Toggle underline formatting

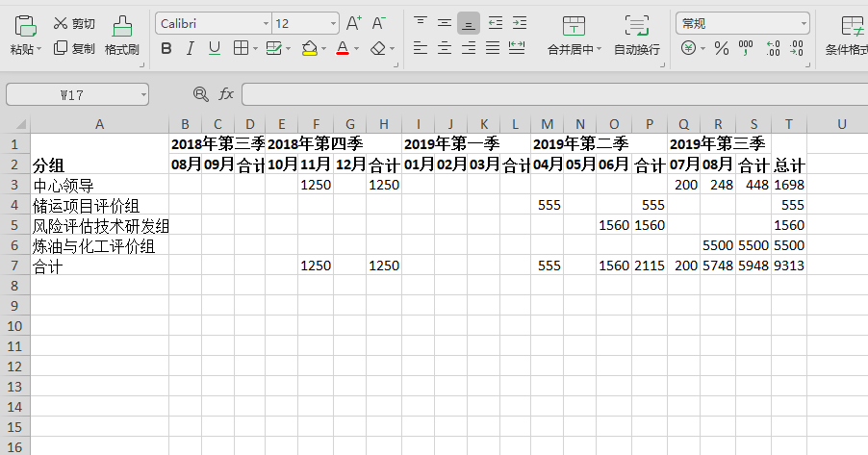[x=215, y=49]
